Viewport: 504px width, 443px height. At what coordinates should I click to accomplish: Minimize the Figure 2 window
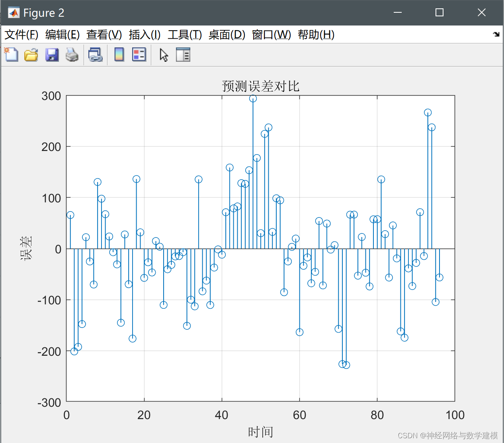(x=397, y=13)
